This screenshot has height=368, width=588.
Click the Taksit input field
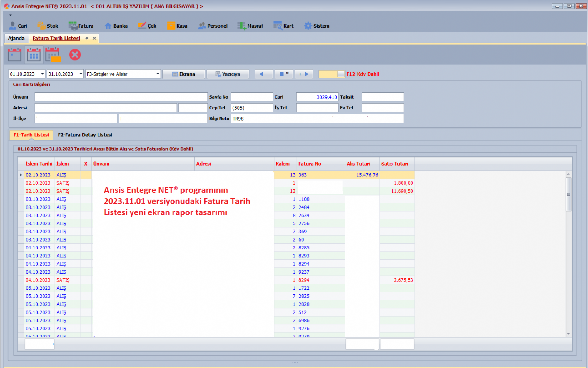[x=382, y=97]
